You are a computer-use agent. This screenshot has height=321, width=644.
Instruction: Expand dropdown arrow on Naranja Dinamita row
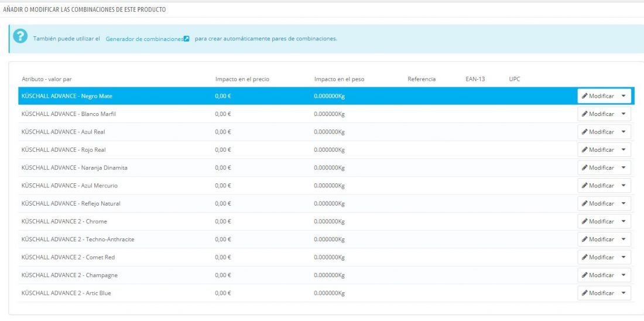(x=624, y=168)
